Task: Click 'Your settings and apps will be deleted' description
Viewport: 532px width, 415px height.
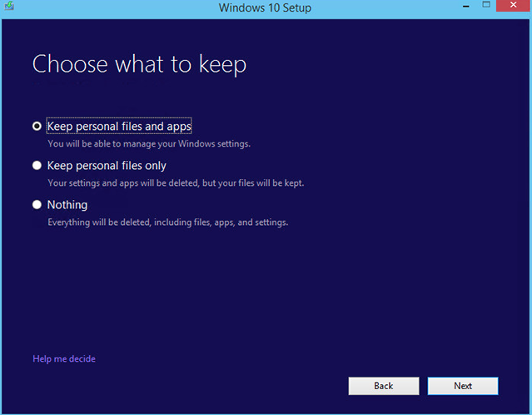Action: click(x=176, y=183)
